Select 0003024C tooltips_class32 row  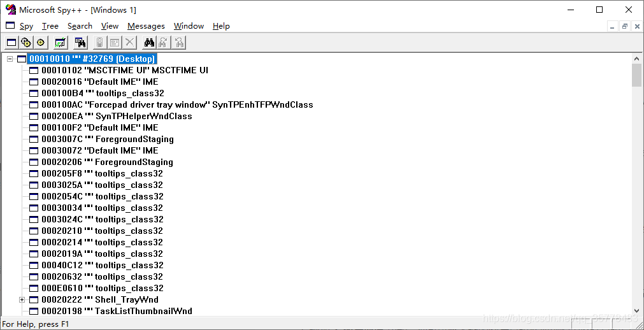click(103, 220)
